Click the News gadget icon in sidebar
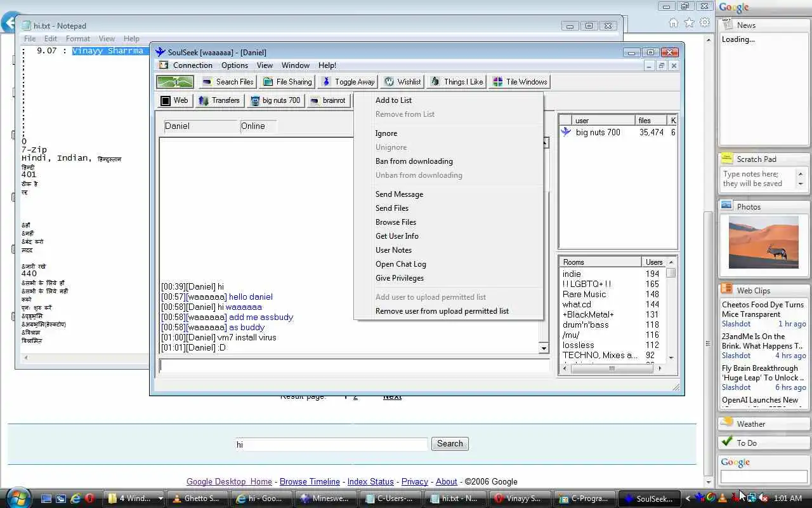Screen dimensions: 812x508 [x=728, y=25]
